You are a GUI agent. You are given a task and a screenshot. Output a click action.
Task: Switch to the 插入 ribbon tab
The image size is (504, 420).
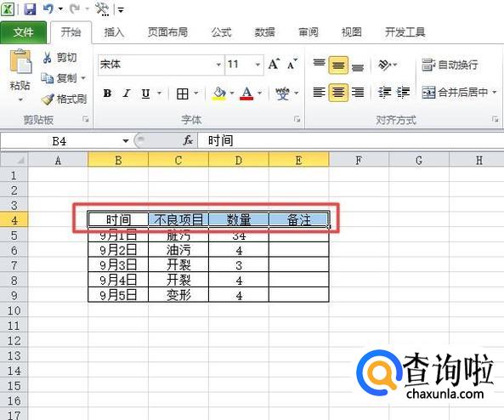pos(114,32)
